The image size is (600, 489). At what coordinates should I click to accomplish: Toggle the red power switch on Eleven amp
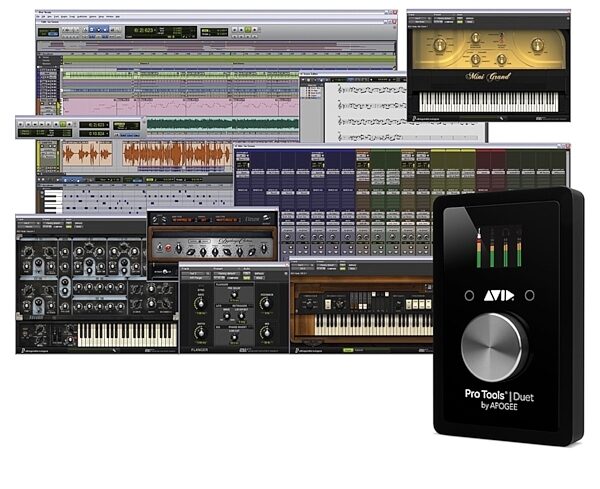(x=168, y=249)
